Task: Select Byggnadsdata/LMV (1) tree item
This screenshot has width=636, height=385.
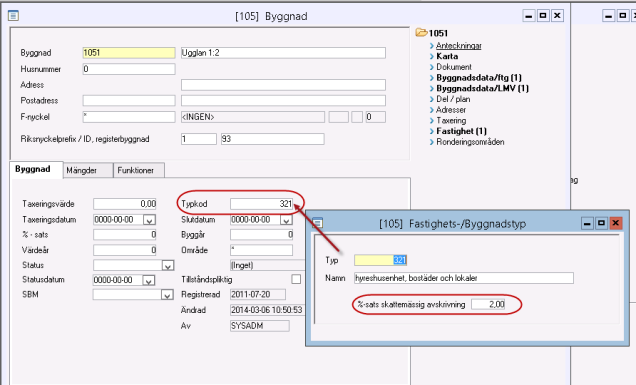Action: point(482,88)
